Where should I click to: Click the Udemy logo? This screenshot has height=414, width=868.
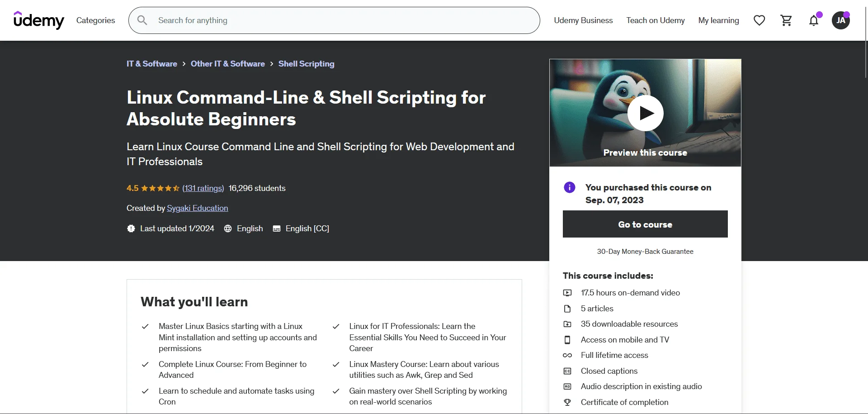pos(39,20)
